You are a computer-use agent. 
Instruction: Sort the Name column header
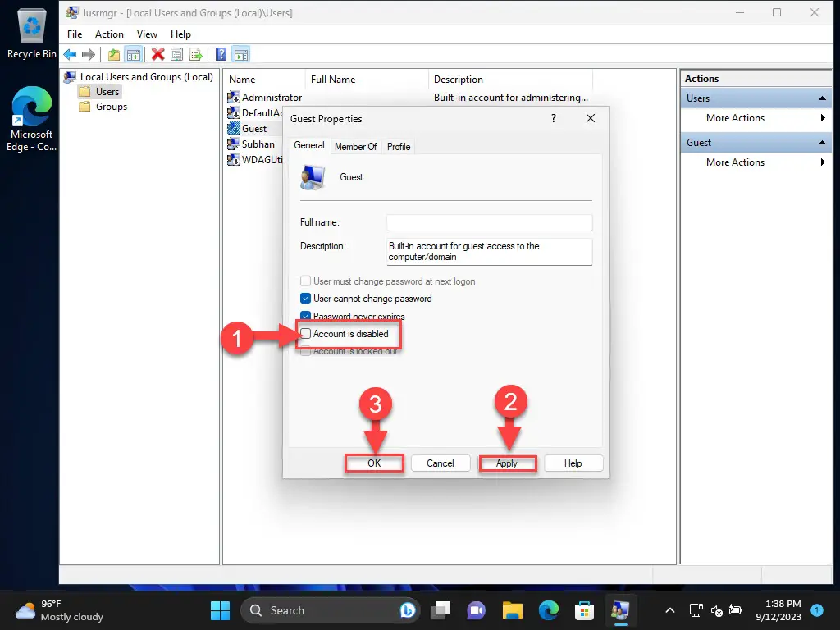point(243,79)
